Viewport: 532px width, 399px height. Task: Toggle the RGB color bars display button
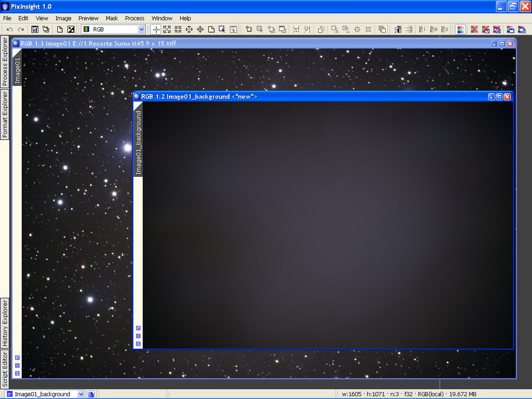coord(461,30)
